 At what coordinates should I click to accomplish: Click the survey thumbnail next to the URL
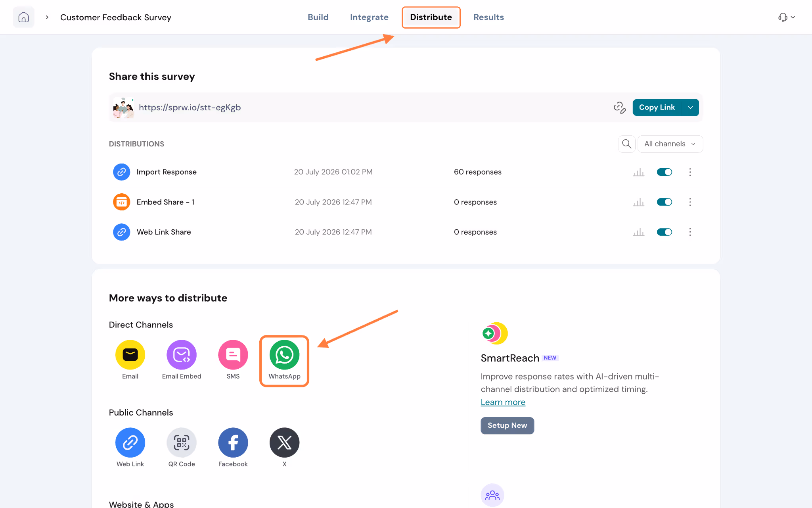coord(123,108)
